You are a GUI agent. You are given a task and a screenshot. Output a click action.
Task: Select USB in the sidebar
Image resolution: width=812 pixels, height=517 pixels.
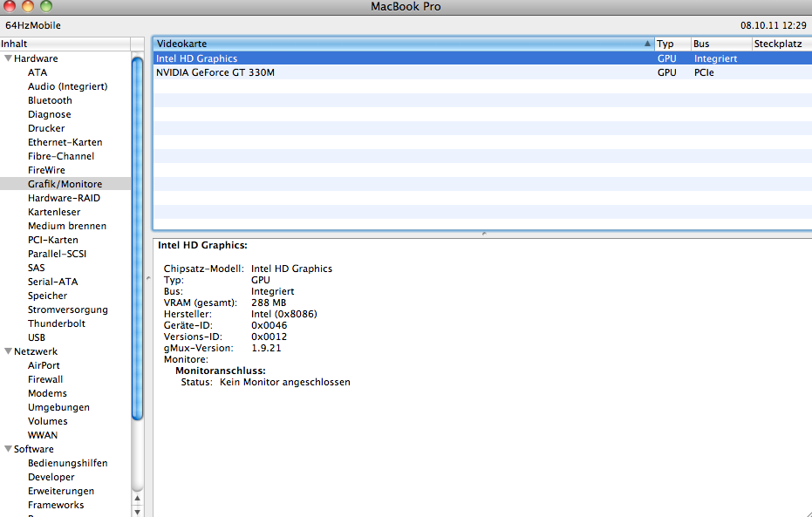click(x=37, y=338)
